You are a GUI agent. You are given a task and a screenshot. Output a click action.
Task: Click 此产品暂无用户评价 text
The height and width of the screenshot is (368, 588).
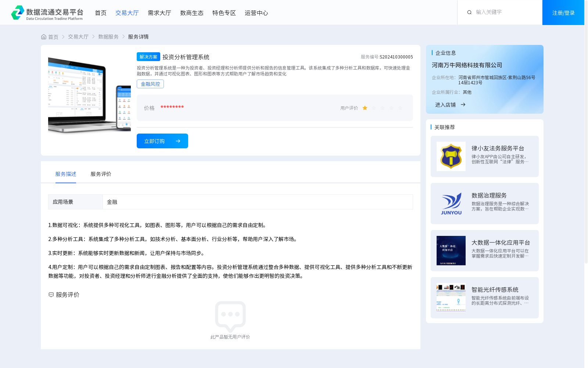click(230, 337)
